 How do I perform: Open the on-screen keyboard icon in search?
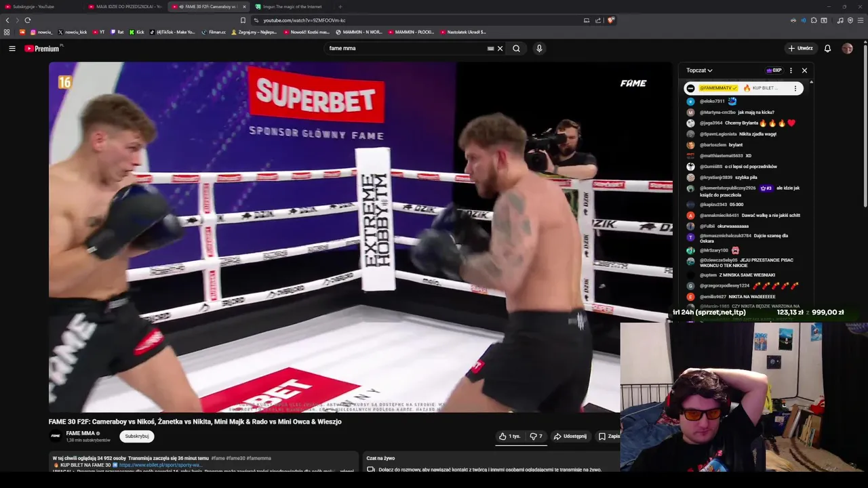(490, 48)
